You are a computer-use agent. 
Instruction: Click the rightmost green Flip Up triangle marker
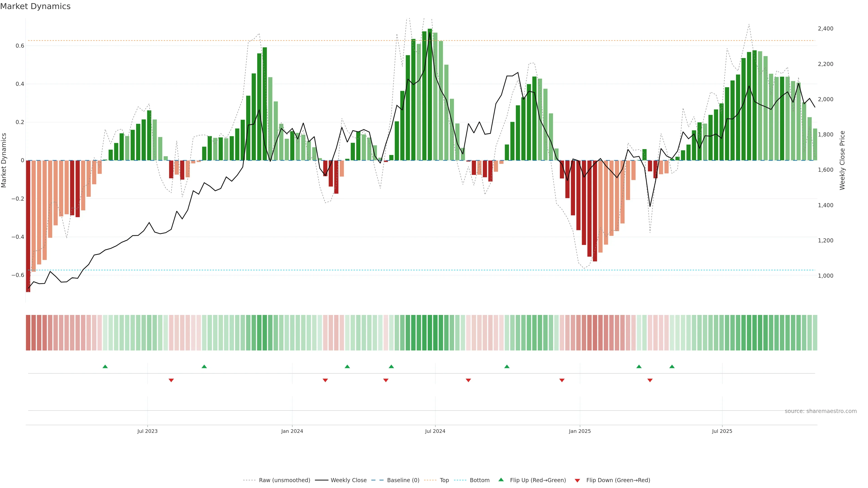pos(672,366)
